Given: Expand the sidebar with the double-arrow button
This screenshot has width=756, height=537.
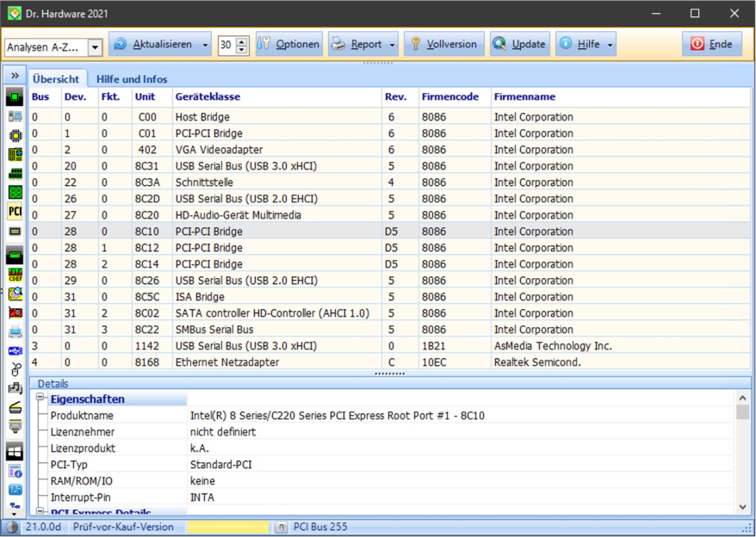Looking at the screenshot, I should [15, 77].
